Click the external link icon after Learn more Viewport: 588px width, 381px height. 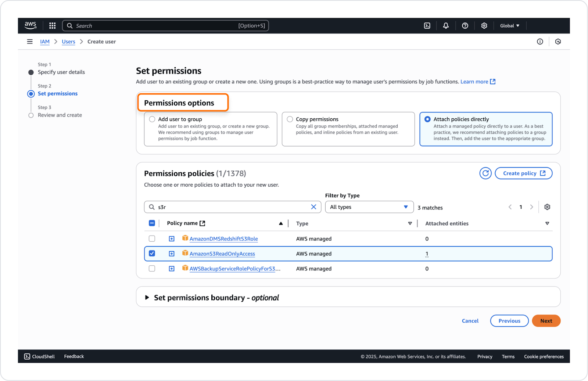[x=493, y=82]
